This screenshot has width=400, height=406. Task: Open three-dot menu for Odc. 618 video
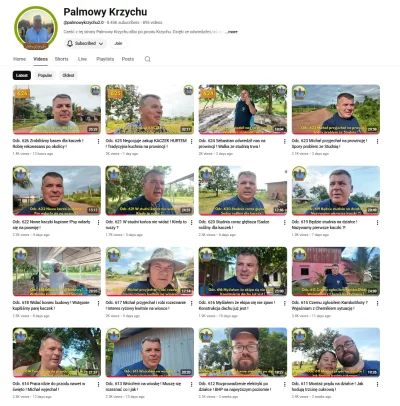[98, 303]
